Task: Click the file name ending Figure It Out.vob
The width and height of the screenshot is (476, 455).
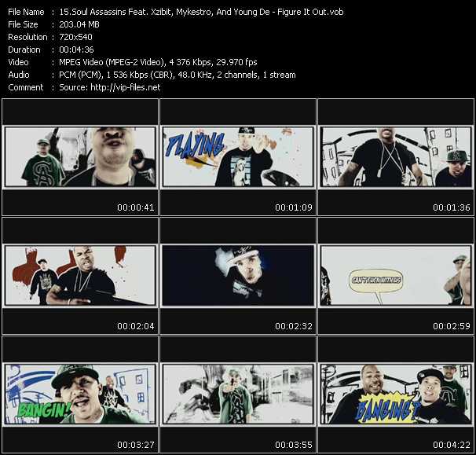Action: click(201, 12)
